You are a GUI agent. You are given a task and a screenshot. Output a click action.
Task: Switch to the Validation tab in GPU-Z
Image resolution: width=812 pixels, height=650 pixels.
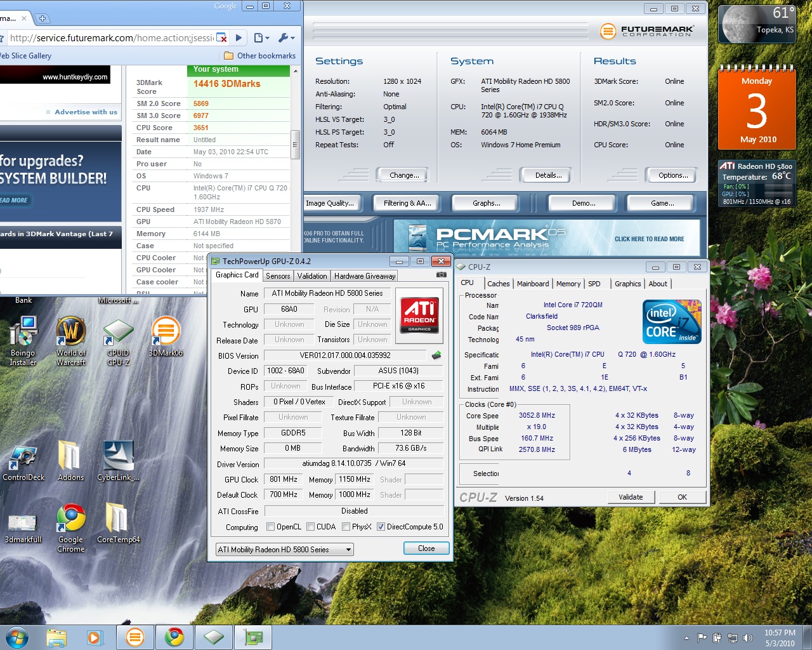(312, 275)
